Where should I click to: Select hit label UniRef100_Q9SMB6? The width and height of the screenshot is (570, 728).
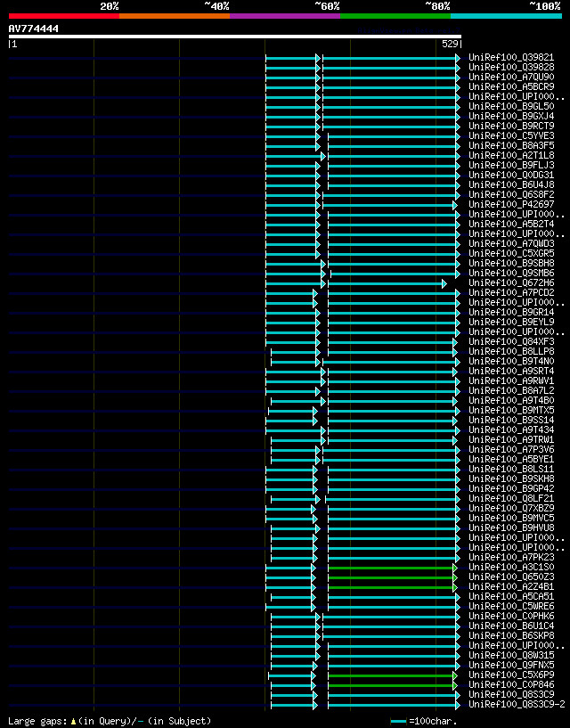[511, 273]
